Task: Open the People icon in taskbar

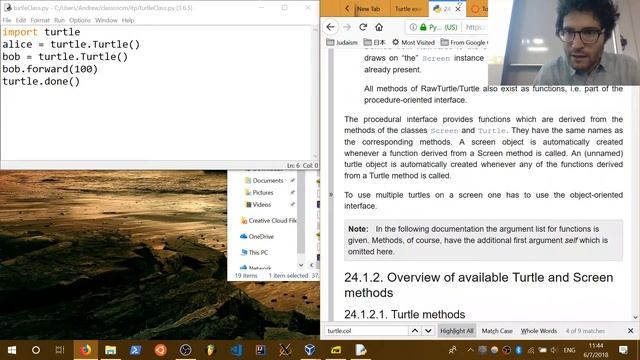Action: (452, 350)
